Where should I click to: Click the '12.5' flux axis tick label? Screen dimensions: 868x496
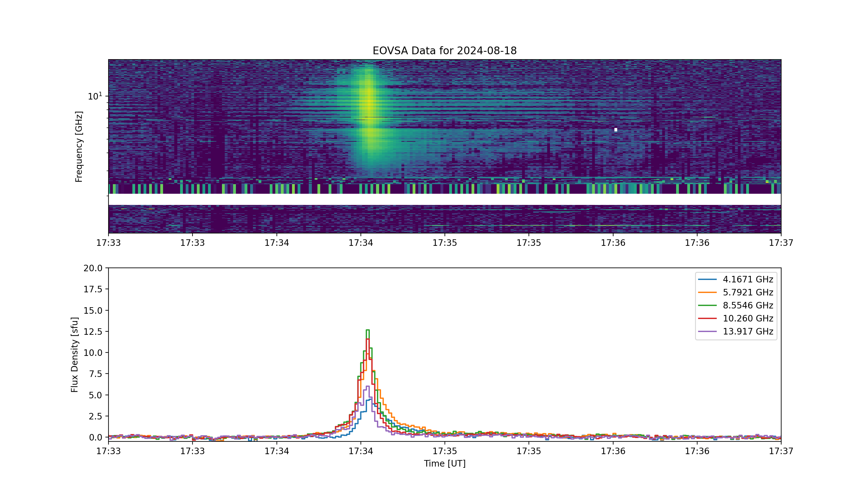click(93, 331)
